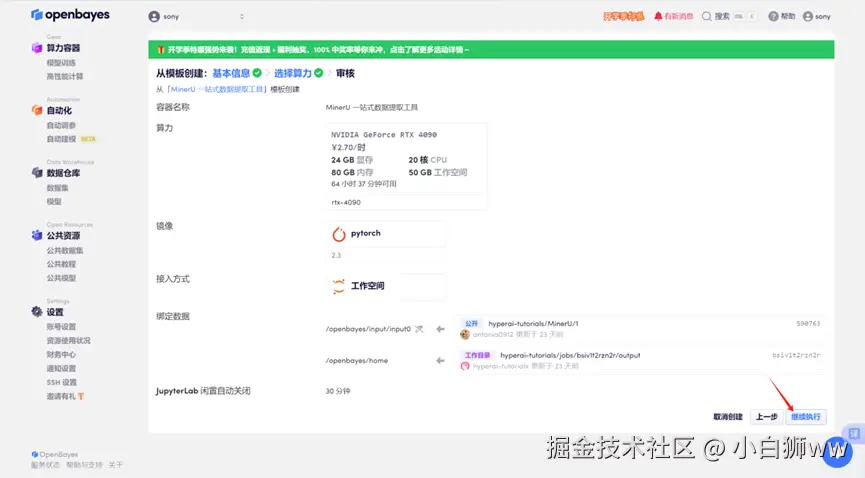Open 公共教程 in sidebar
This screenshot has width=865, height=478.
tap(61, 264)
